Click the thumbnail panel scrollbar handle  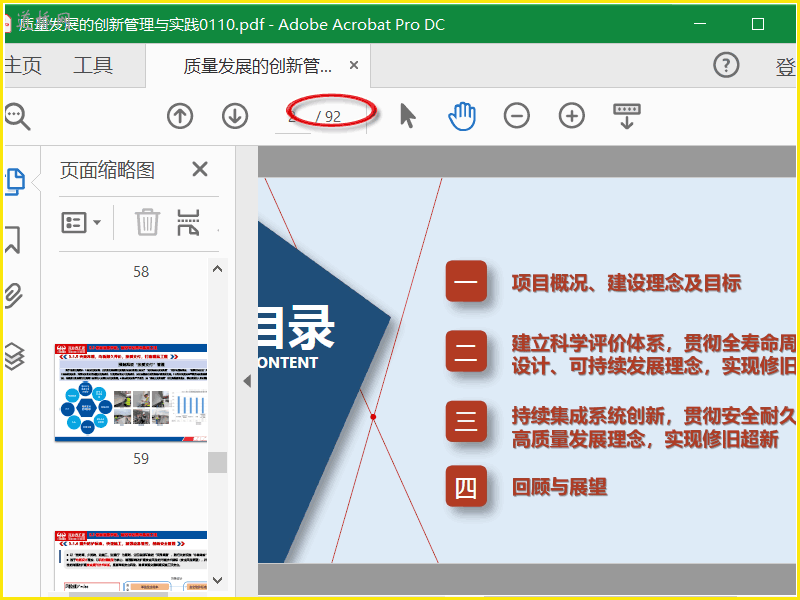pos(217,462)
